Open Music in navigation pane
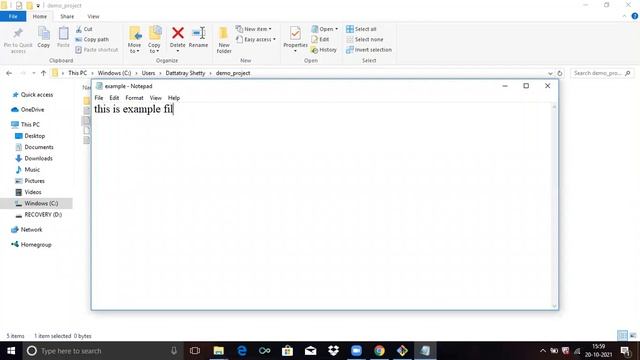 [x=32, y=169]
